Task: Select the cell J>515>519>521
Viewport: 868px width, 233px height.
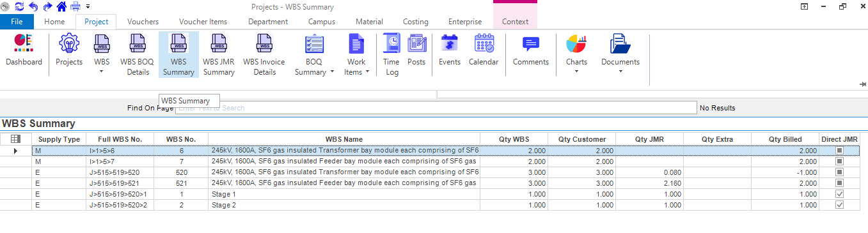Action: (120, 183)
